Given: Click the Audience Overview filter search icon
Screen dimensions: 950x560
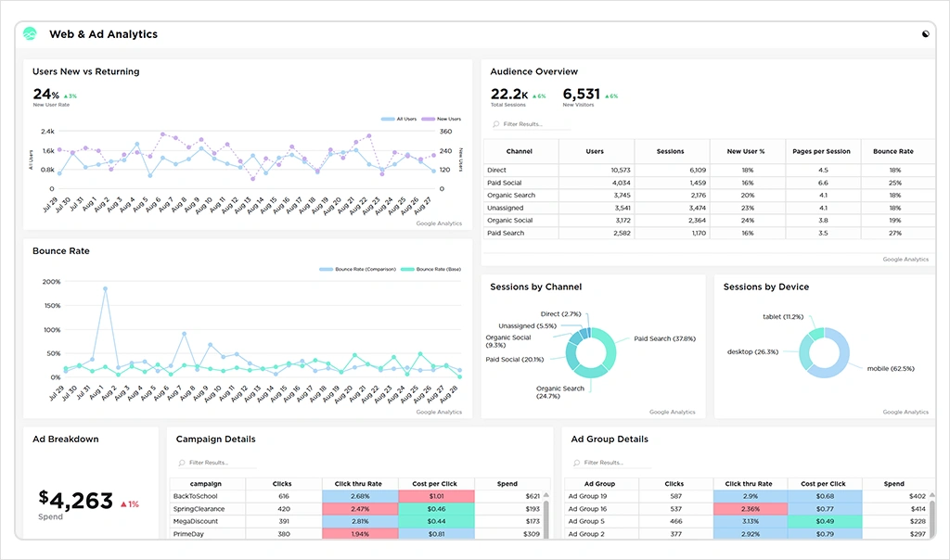Looking at the screenshot, I should pos(495,124).
